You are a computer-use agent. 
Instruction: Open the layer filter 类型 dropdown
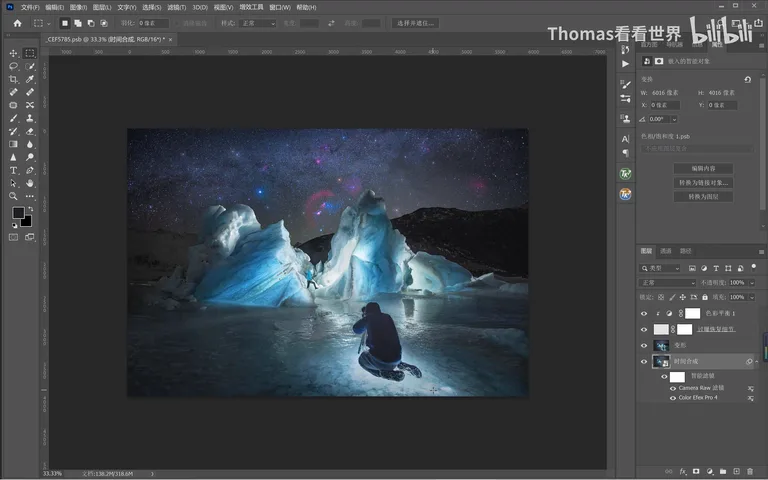coord(660,268)
